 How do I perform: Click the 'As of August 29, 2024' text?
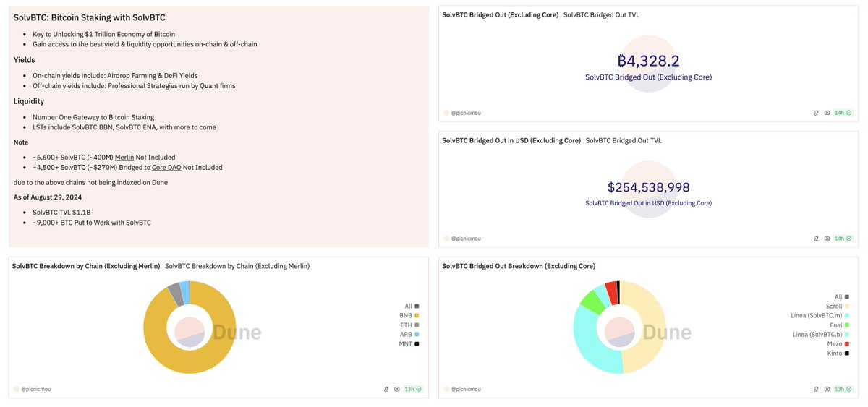[x=47, y=197]
